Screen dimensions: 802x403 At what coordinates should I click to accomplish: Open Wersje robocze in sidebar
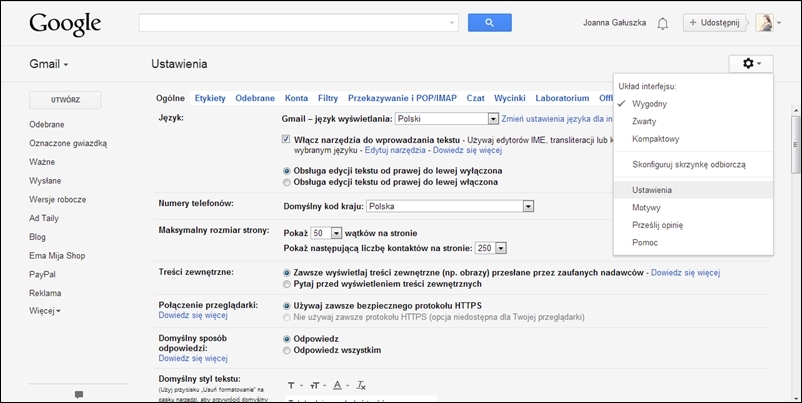click(x=57, y=199)
